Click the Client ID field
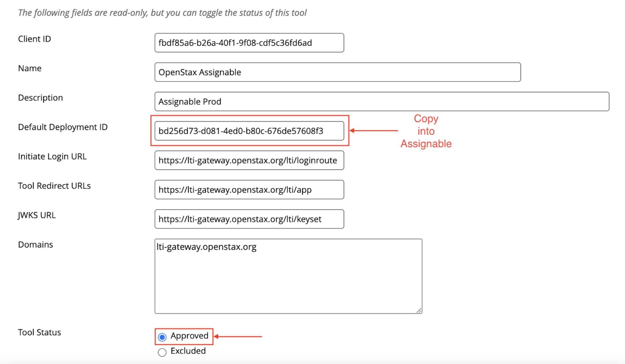This screenshot has width=625, height=364. pyautogui.click(x=249, y=43)
